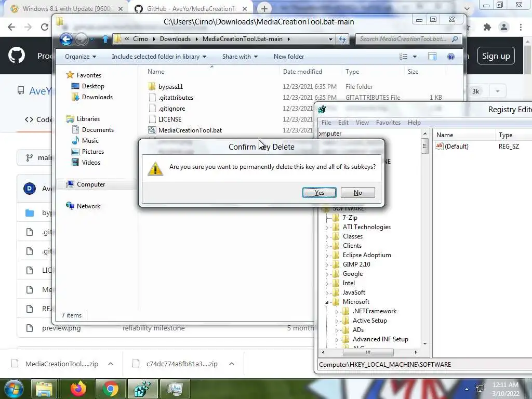
Task: Click the Explorer Back navigation arrow
Action: [66, 39]
